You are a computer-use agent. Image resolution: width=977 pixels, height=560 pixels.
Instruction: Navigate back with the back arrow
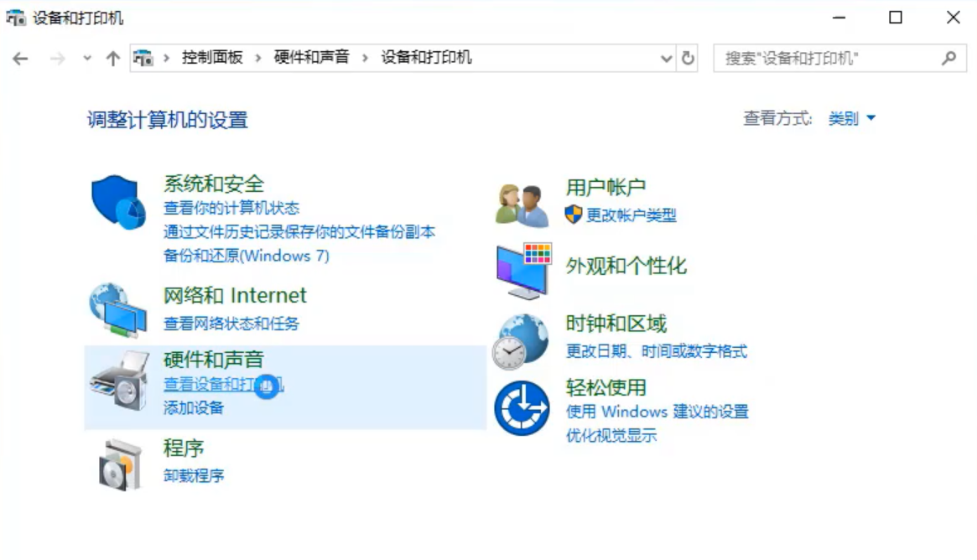coord(20,58)
